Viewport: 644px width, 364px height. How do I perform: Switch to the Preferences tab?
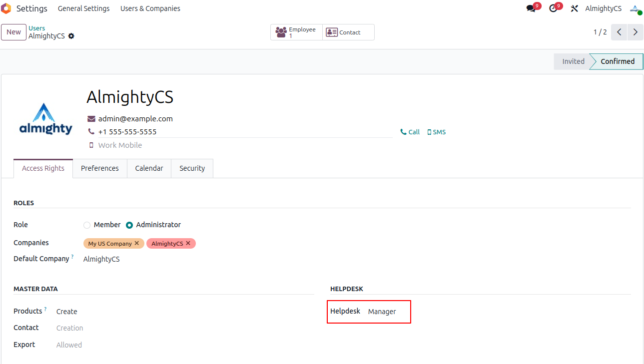click(100, 168)
